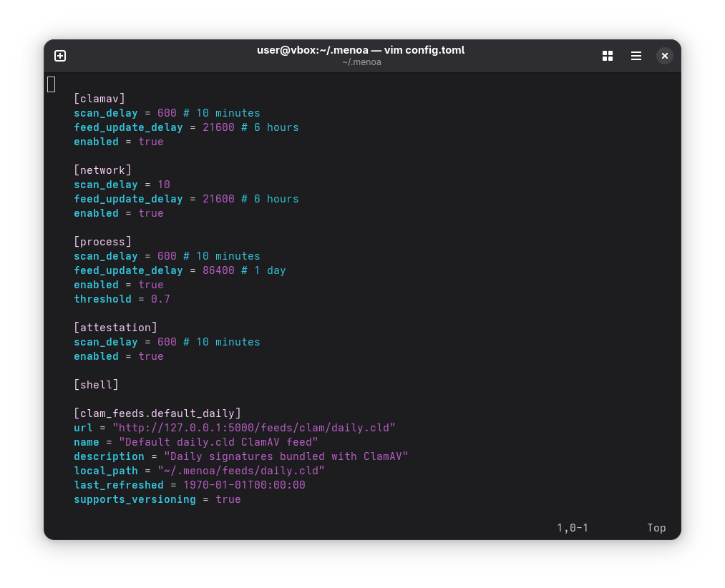This screenshot has width=725, height=588.
Task: Click the '86400 # 1 day' value
Action: click(x=244, y=270)
